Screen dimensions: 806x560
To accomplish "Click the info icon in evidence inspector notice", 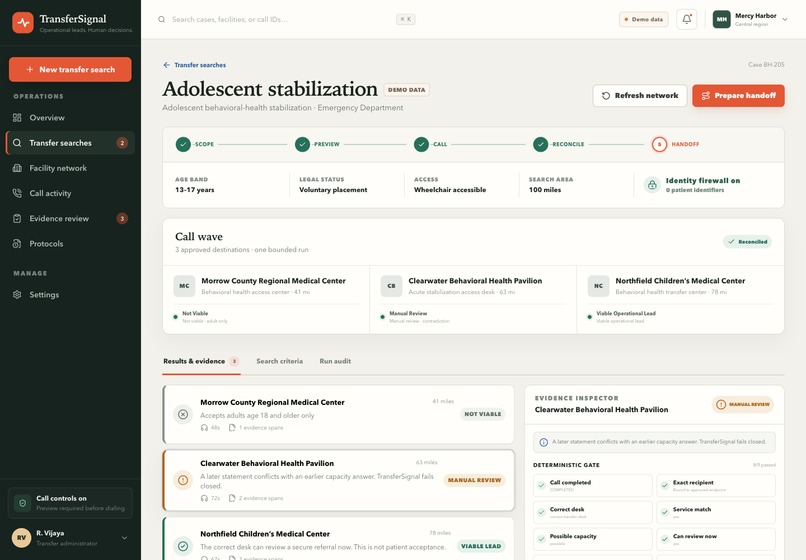I will [543, 442].
